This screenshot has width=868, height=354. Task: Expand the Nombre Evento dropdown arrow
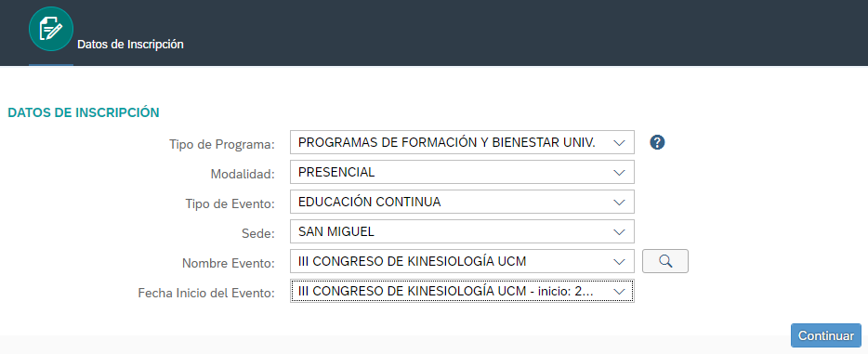pyautogui.click(x=619, y=262)
